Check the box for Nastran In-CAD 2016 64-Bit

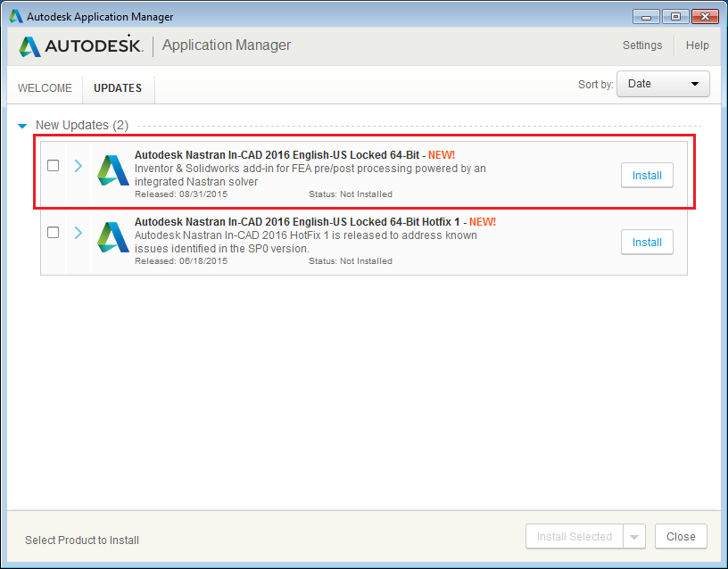pos(53,165)
